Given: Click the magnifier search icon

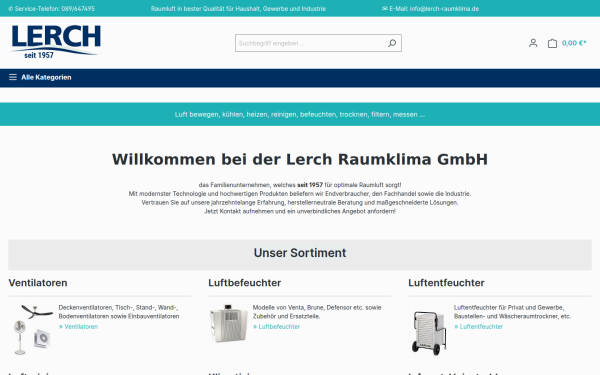Looking at the screenshot, I should coord(392,43).
